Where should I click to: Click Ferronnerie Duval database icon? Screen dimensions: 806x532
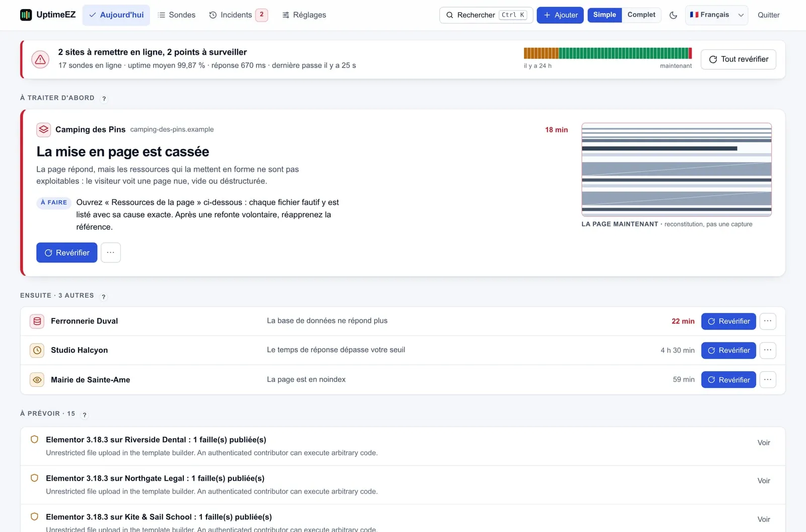tap(37, 321)
